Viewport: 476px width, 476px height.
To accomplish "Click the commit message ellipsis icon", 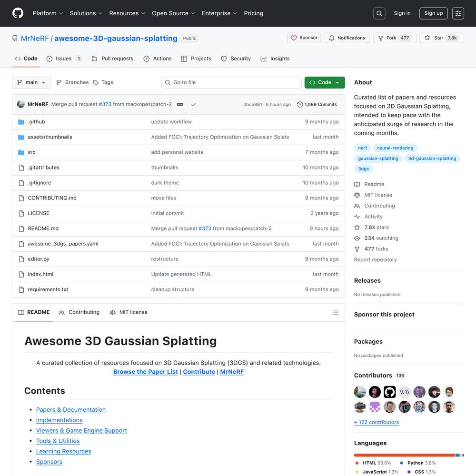I will tap(180, 105).
